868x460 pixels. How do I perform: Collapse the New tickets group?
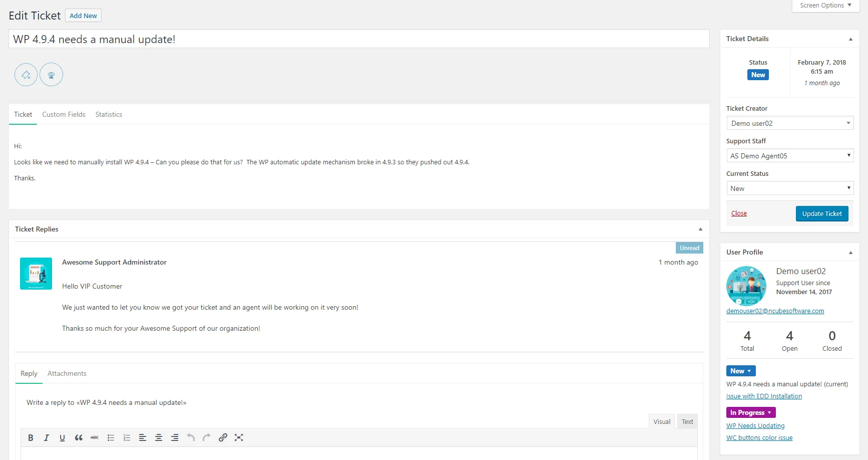741,371
